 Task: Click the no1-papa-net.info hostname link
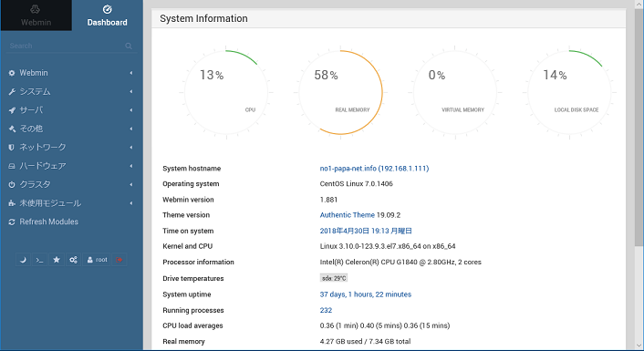[374, 169]
